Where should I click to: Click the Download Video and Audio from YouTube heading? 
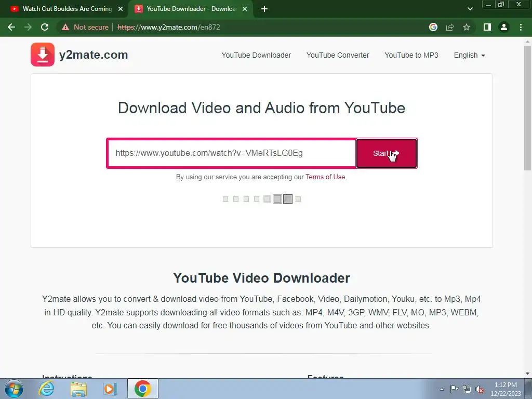262,108
